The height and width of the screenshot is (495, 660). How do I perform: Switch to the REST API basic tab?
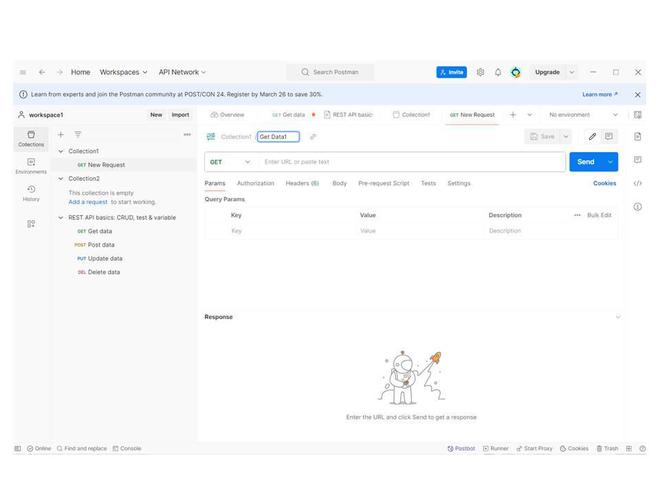[x=349, y=115]
